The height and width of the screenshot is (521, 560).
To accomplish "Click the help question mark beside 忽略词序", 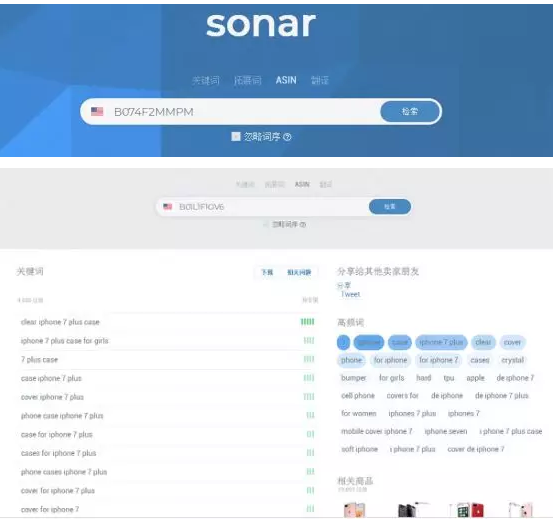I will coord(288,137).
